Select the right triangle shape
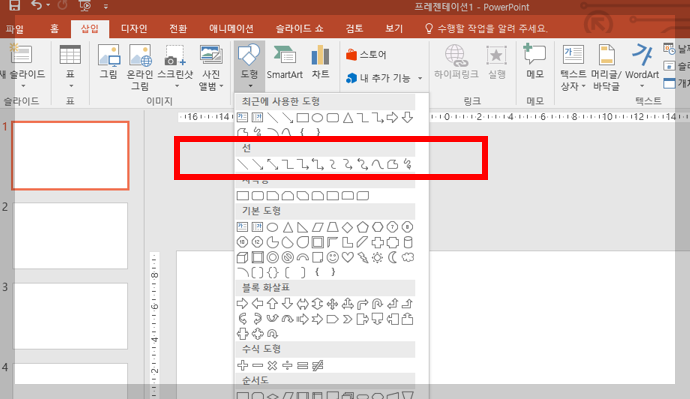Image resolution: width=690 pixels, height=399 pixels. [x=302, y=227]
